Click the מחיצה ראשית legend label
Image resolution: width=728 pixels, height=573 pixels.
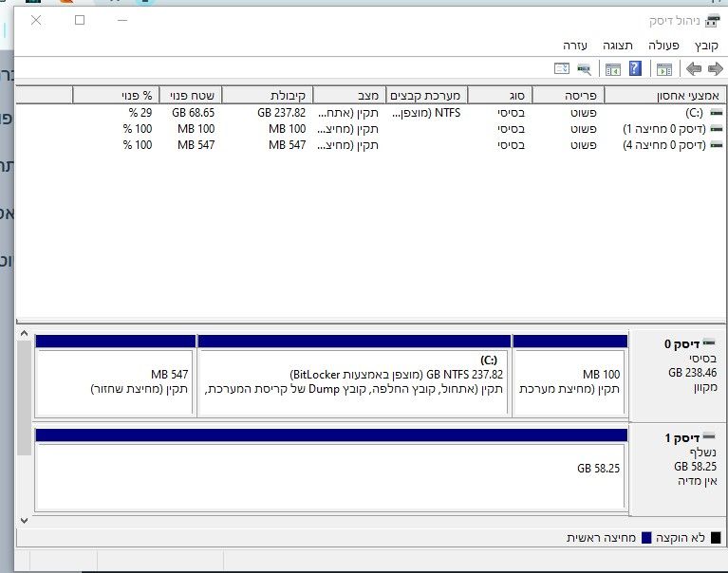[x=601, y=538]
